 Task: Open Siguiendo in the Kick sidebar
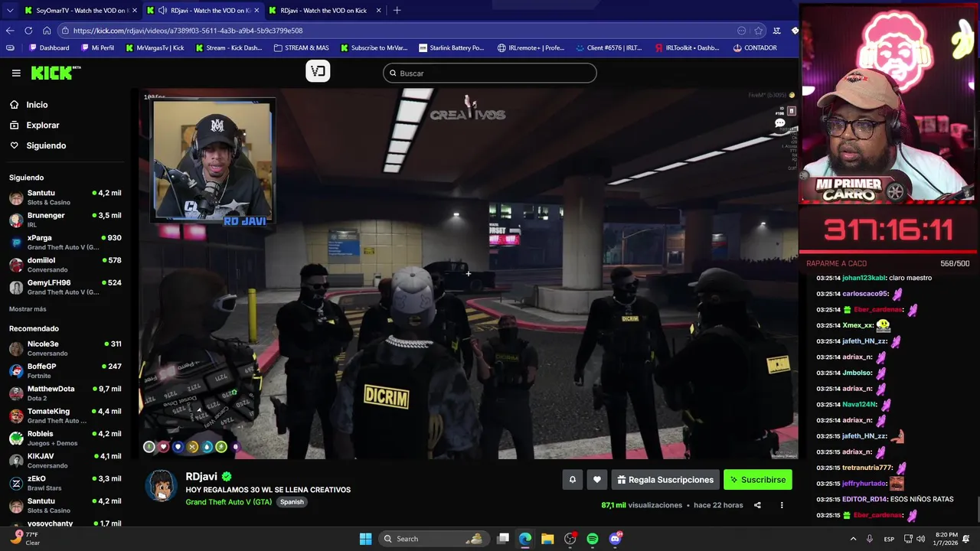click(x=46, y=145)
